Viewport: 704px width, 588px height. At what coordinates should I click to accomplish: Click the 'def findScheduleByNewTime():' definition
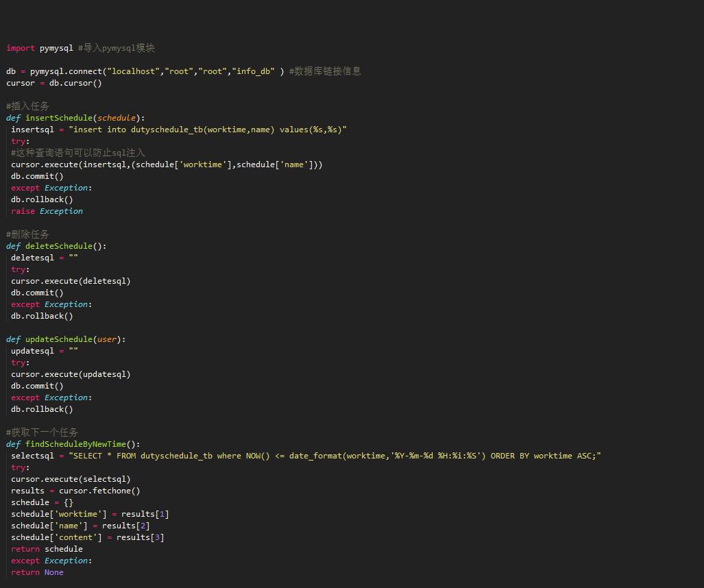click(x=73, y=444)
